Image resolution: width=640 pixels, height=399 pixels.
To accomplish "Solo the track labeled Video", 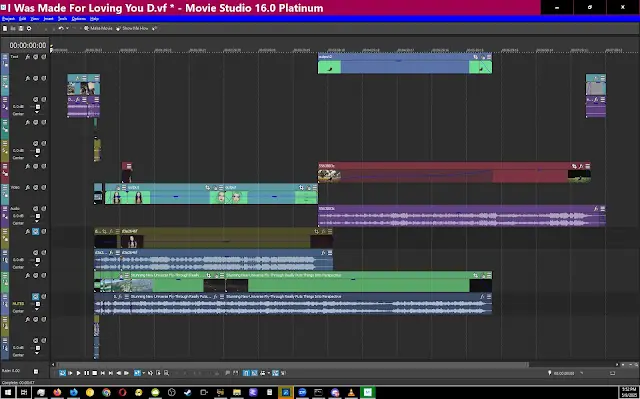I will point(43,188).
